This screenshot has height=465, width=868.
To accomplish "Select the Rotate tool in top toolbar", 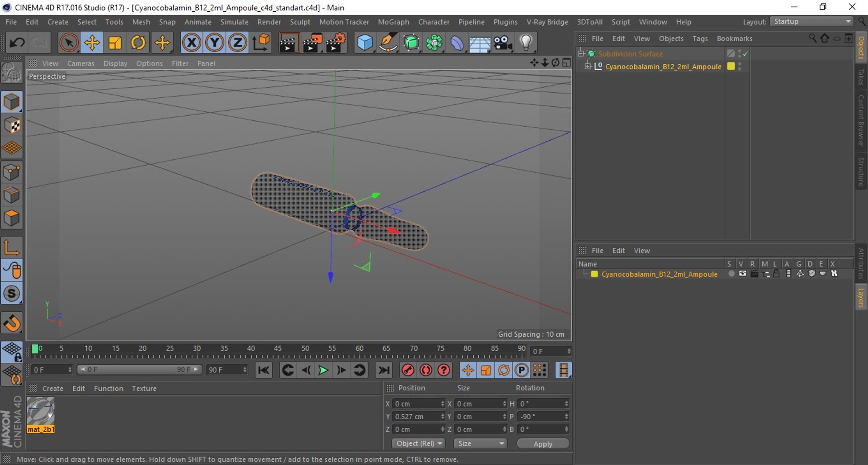I will (138, 43).
